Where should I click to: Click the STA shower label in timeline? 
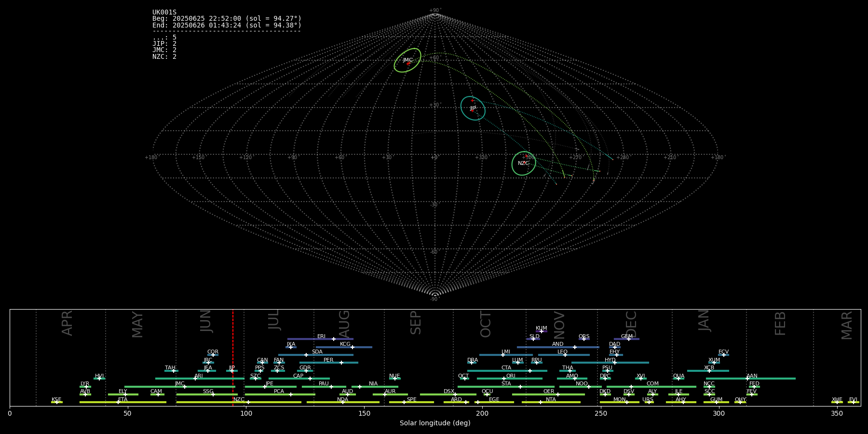506,383
